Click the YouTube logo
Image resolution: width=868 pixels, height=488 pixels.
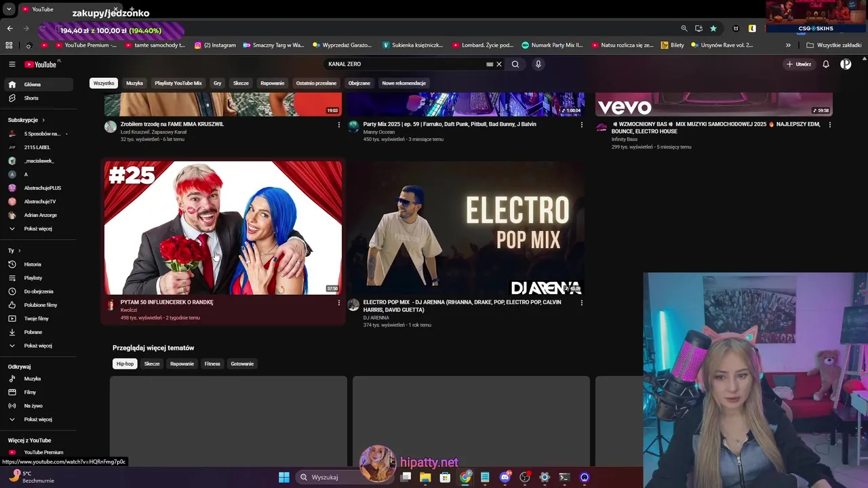(41, 64)
